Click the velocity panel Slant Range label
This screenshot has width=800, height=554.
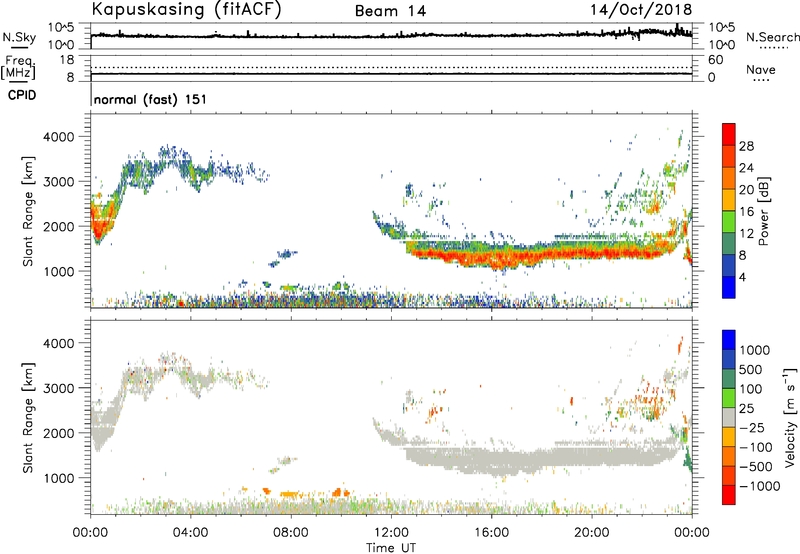28,417
